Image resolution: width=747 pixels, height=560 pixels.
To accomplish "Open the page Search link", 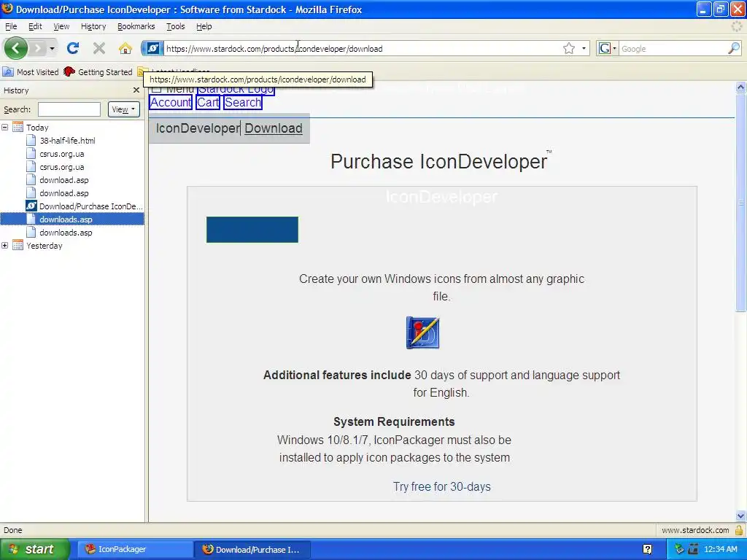I will (x=243, y=102).
